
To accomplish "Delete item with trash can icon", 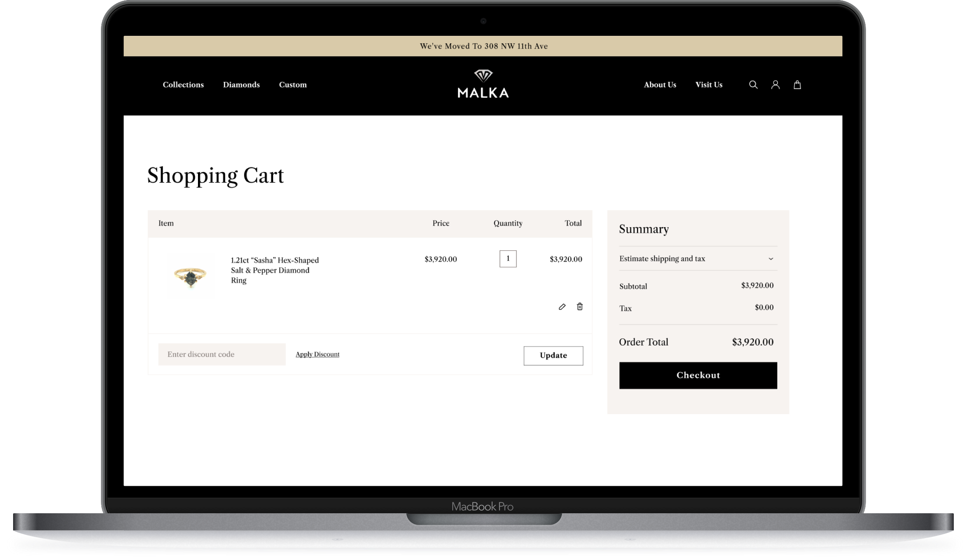I will tap(580, 307).
